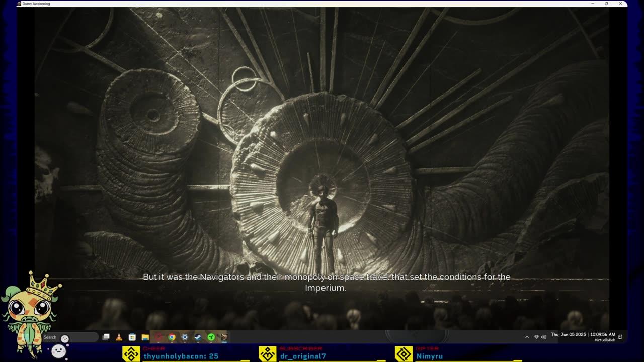The width and height of the screenshot is (644, 362).
Task: Click the Dune: Awakening window title icon
Action: 19,4
